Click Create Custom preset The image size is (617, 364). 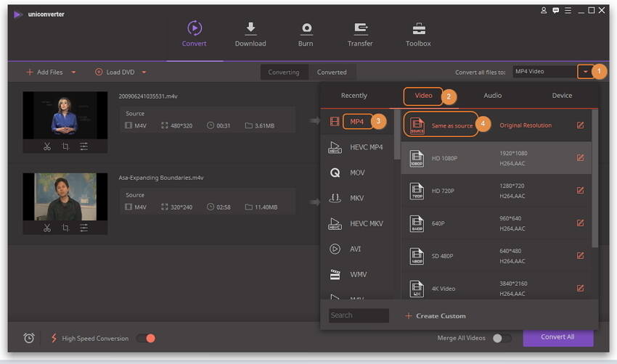[x=436, y=316]
